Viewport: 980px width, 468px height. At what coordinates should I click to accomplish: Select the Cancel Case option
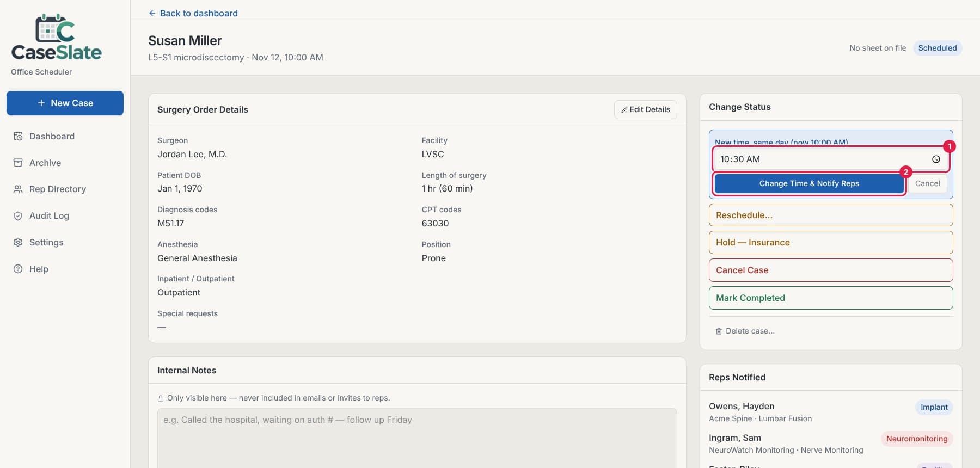click(x=831, y=270)
